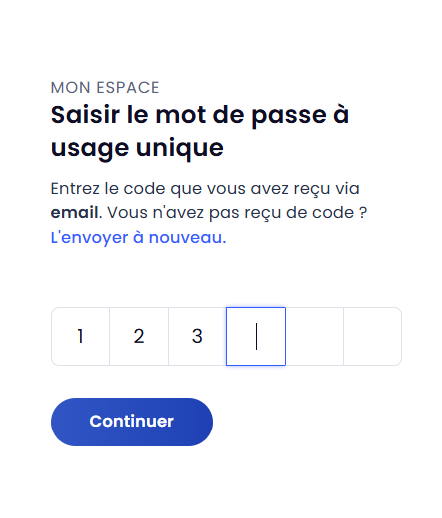This screenshot has width=442, height=518.
Task: Resend code via L'envoyer à nouveau link
Action: coord(138,237)
